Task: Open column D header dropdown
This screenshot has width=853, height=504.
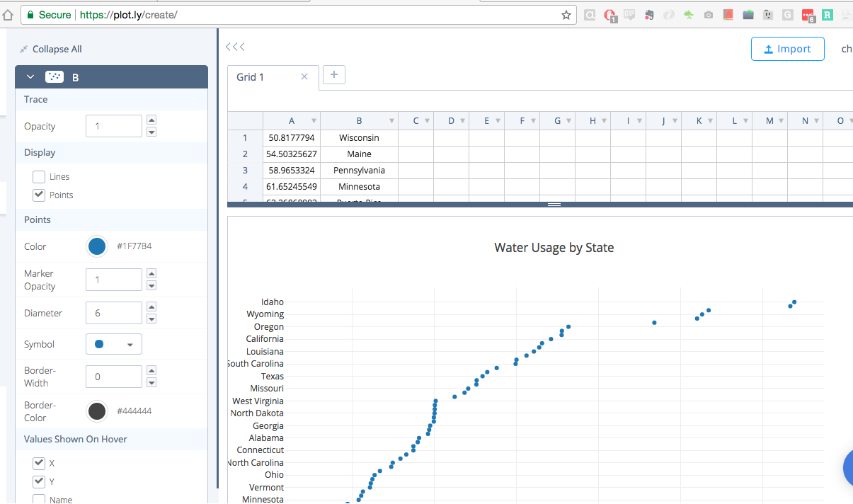Action: 462,121
